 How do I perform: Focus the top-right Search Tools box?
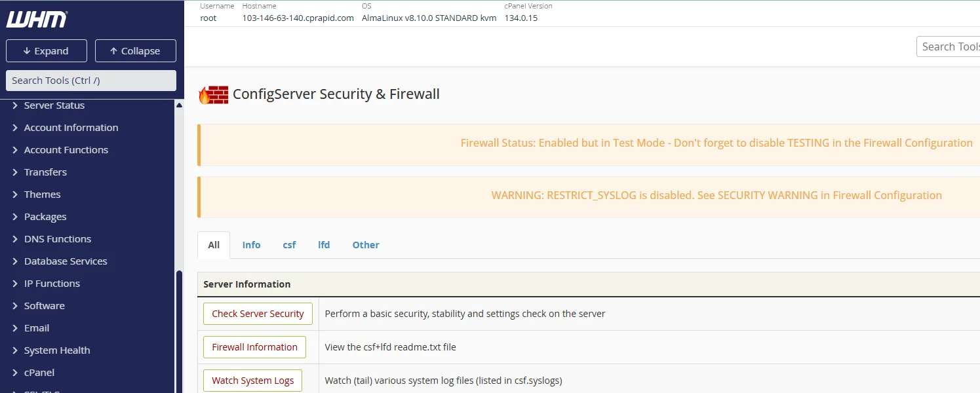pyautogui.click(x=948, y=47)
